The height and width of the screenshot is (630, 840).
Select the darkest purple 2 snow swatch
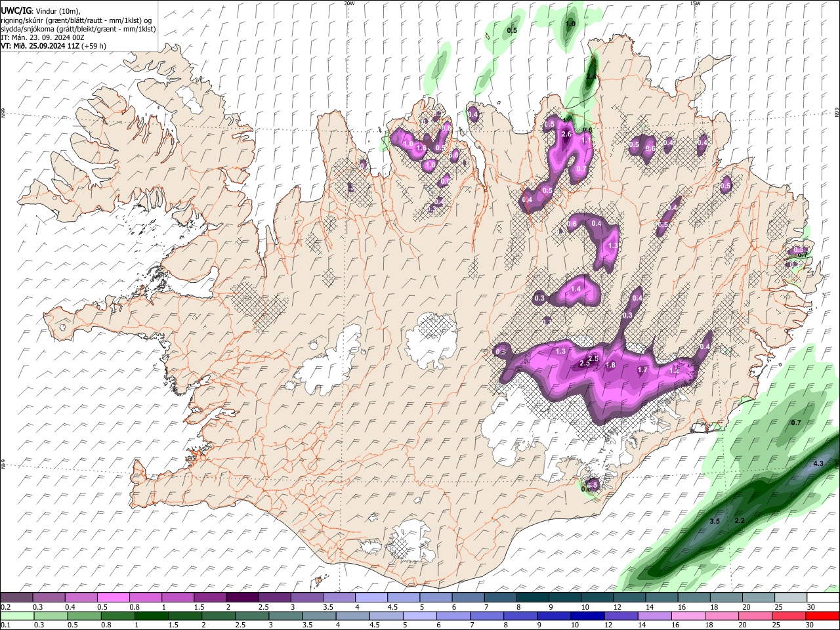click(241, 598)
